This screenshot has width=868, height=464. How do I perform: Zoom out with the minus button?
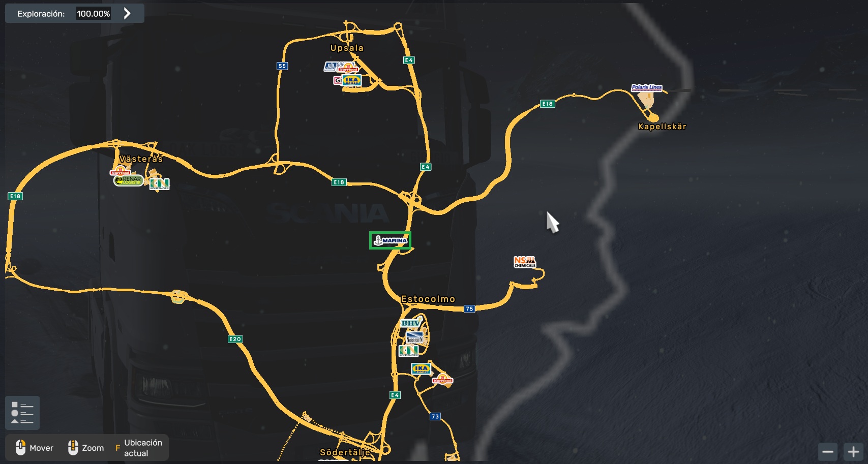point(828,451)
